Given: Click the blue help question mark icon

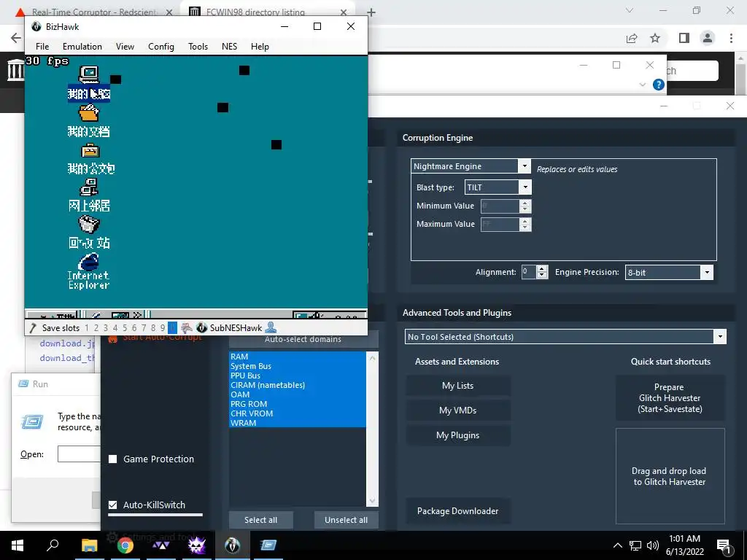Looking at the screenshot, I should 659,85.
